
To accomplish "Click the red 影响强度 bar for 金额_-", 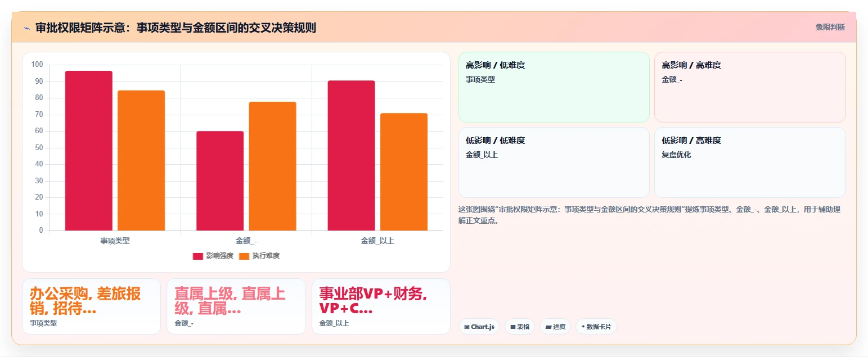I will [x=220, y=180].
